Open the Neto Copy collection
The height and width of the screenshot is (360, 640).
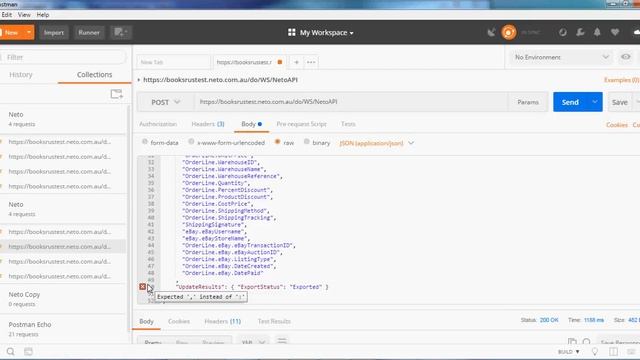point(63,299)
